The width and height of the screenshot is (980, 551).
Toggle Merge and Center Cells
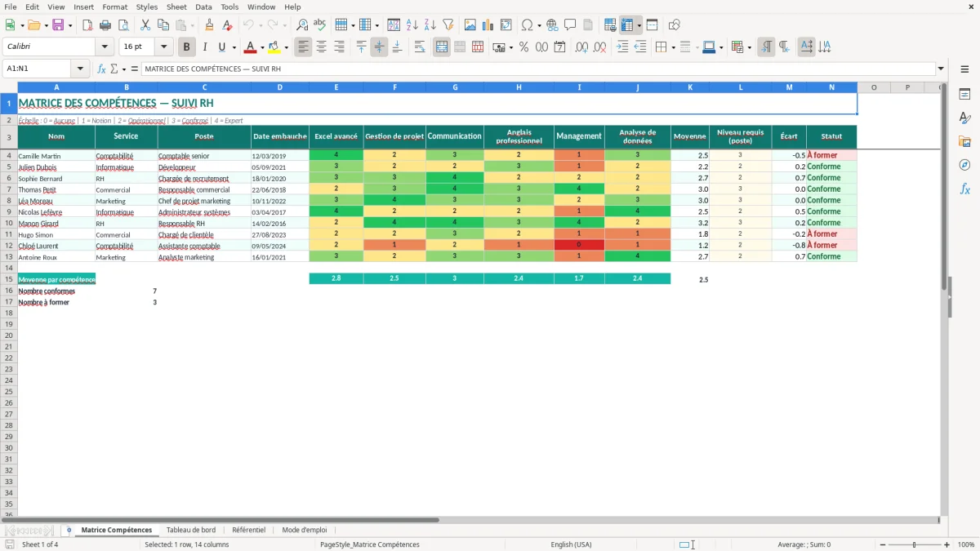pos(442,47)
